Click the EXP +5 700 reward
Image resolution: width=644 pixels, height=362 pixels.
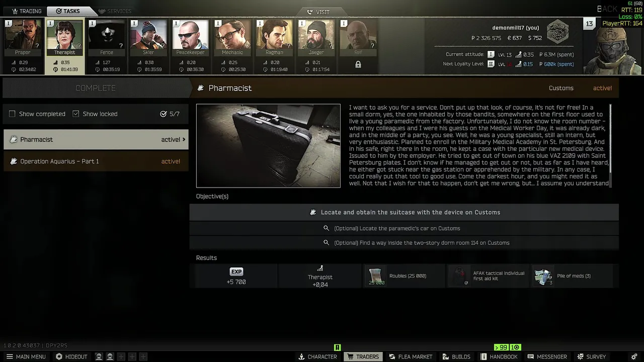[236, 276]
